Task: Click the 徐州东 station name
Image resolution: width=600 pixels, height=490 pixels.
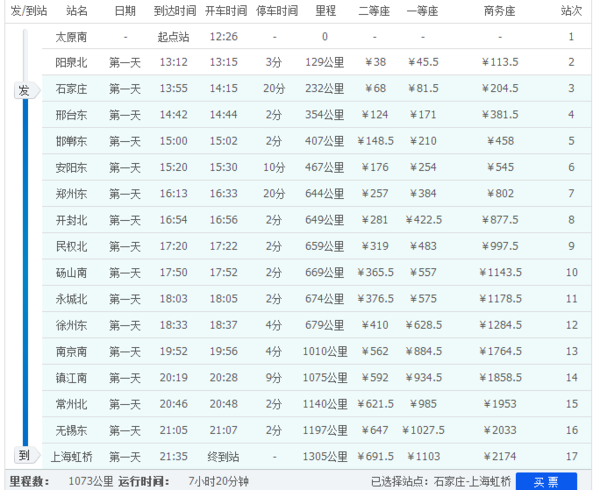Action: coord(71,326)
